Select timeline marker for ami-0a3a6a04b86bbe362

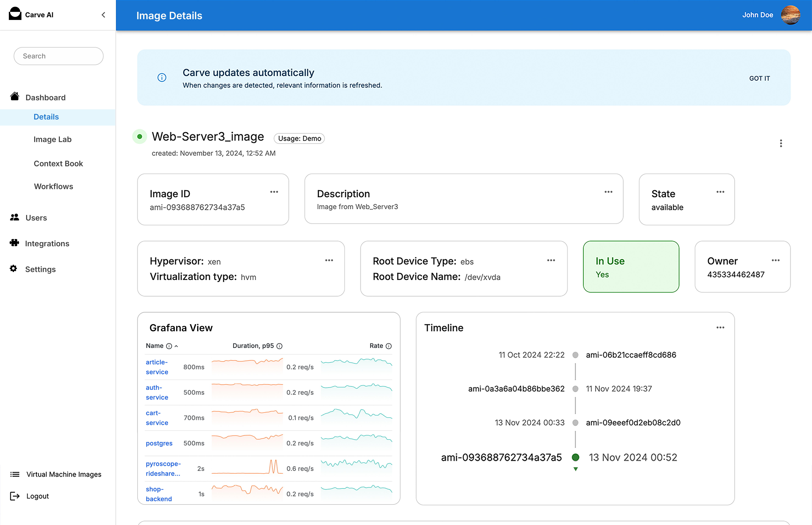[575, 389]
